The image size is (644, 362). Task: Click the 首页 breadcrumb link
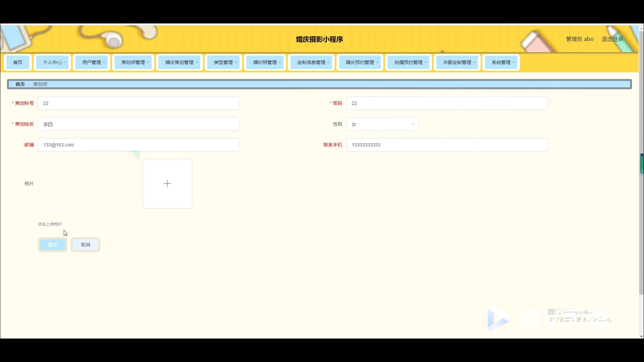pos(20,84)
